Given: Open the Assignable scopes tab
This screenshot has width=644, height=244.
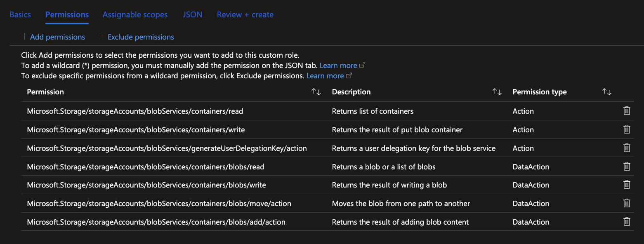Looking at the screenshot, I should (135, 14).
